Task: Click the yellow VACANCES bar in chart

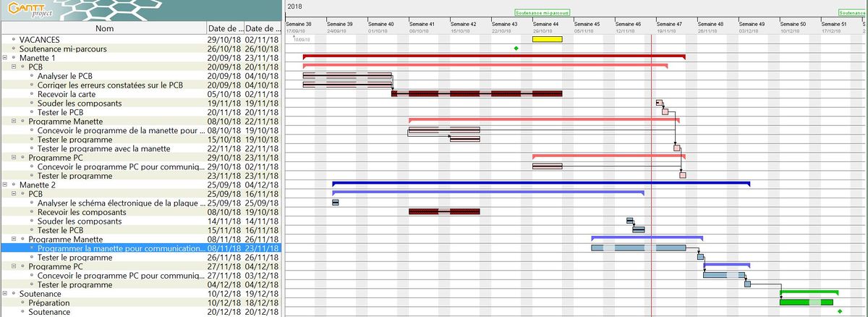Action: [x=547, y=39]
